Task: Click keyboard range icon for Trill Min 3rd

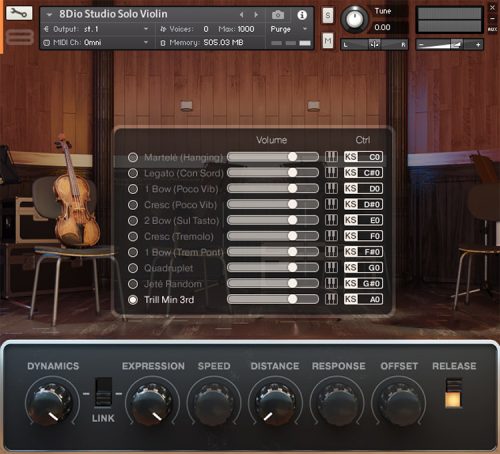Action: 331,299
